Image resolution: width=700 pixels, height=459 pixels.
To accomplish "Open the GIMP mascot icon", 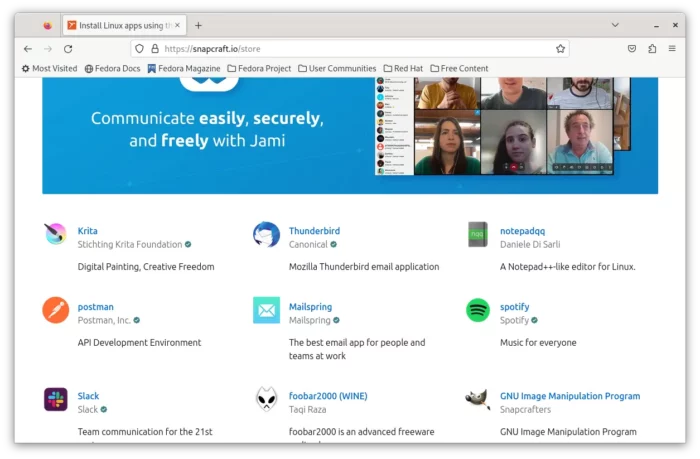I will [x=478, y=398].
